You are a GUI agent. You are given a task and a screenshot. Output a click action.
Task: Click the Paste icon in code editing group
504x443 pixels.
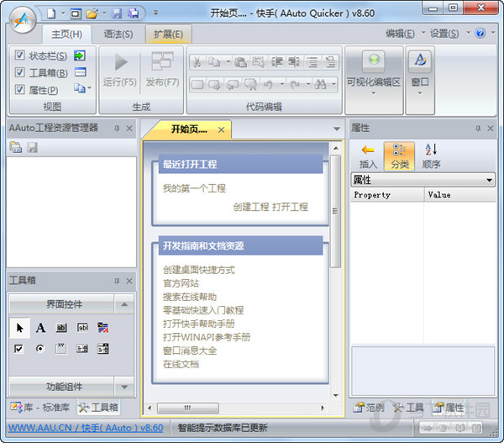(x=240, y=61)
